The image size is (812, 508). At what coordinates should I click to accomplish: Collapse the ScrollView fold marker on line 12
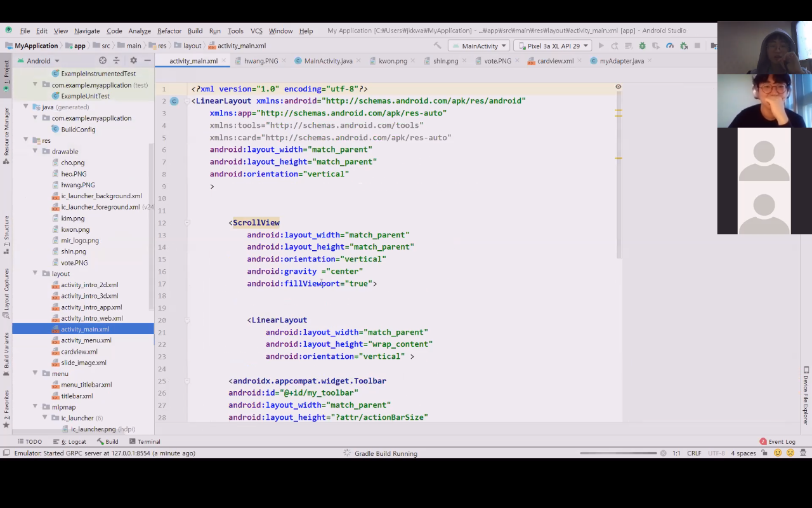tap(187, 223)
